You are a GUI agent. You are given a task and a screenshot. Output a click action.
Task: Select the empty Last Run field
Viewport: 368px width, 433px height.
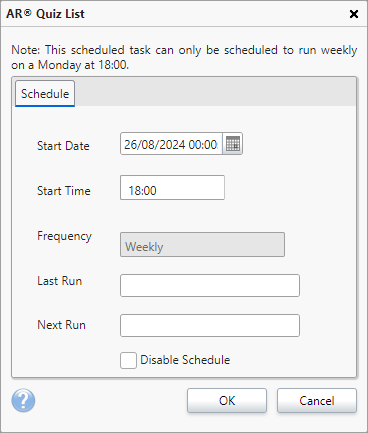[210, 285]
